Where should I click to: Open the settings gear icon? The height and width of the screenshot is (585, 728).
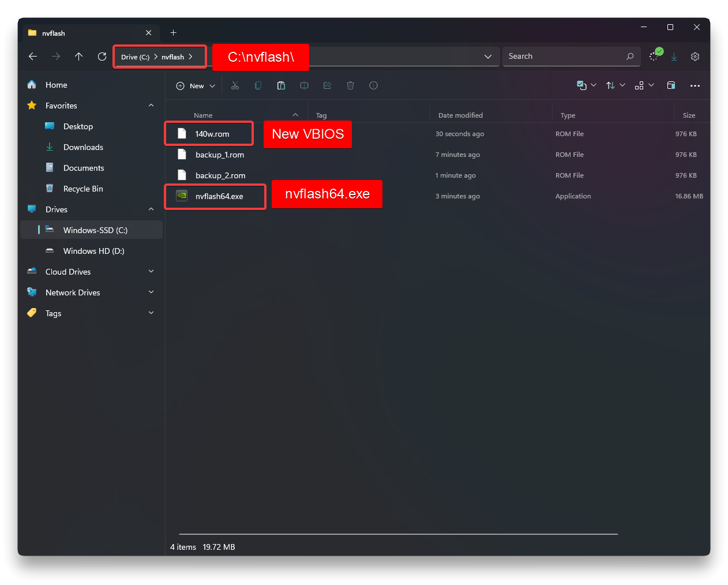[x=695, y=57]
